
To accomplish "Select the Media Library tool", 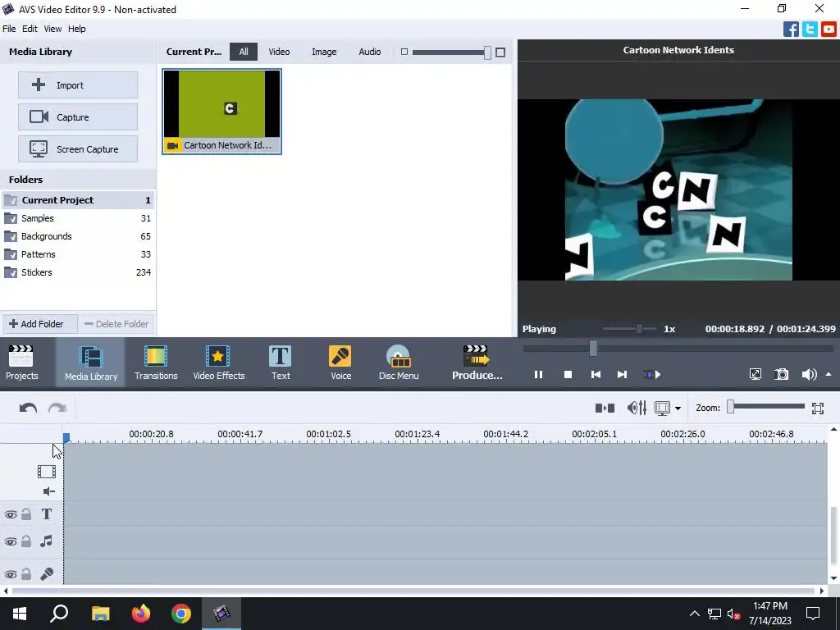I will pyautogui.click(x=90, y=362).
